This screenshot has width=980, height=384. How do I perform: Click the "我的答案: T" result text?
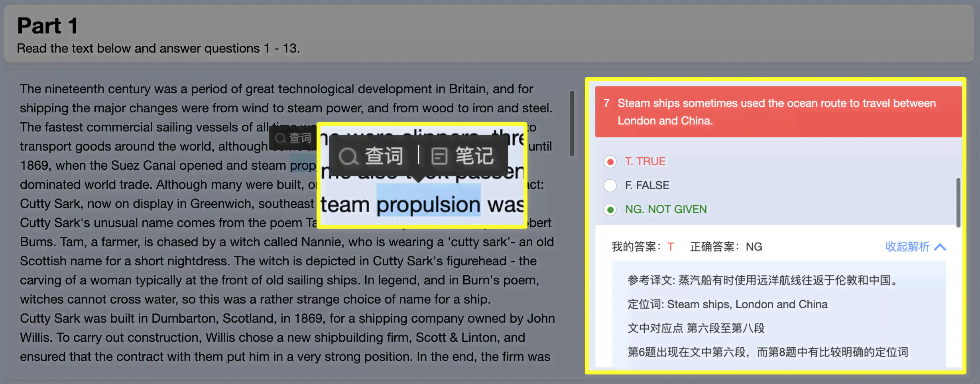pyautogui.click(x=643, y=247)
